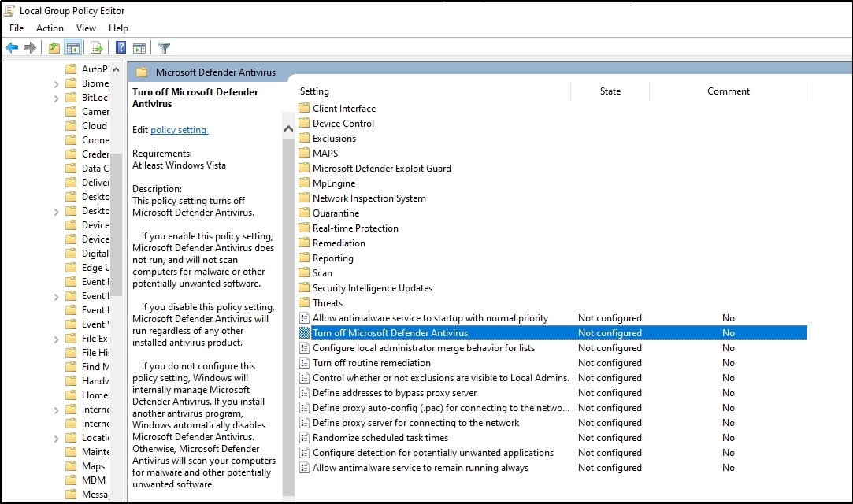Select the Security Intelligence Updates folder

click(365, 287)
